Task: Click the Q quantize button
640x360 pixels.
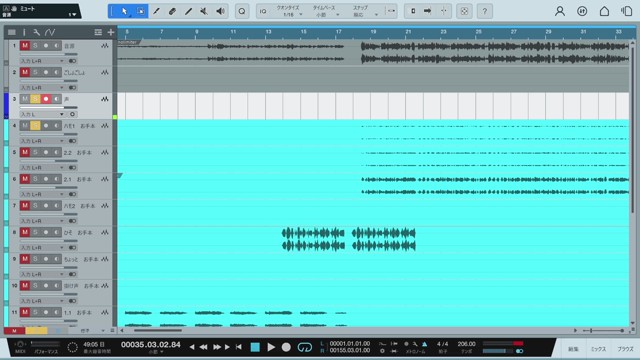Action: (242, 11)
